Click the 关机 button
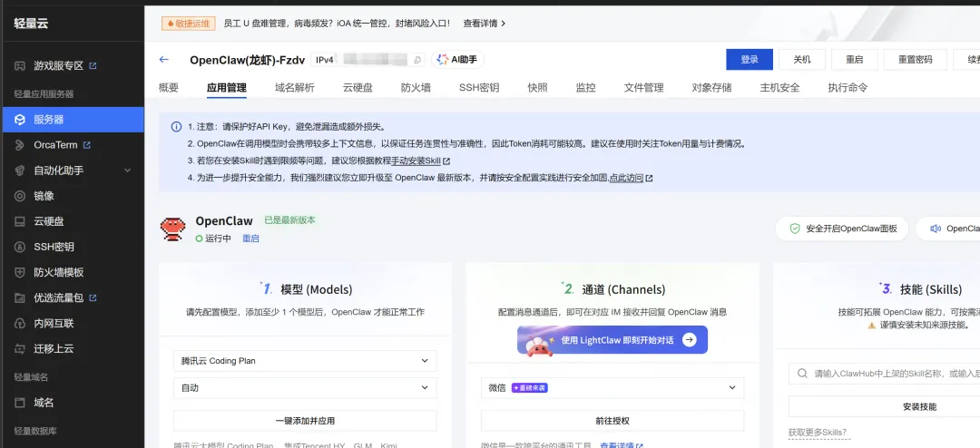The width and height of the screenshot is (980, 448). click(802, 59)
